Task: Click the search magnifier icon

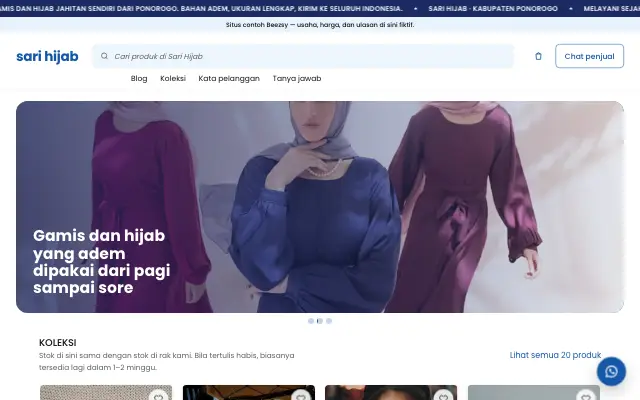Action: pos(104,56)
